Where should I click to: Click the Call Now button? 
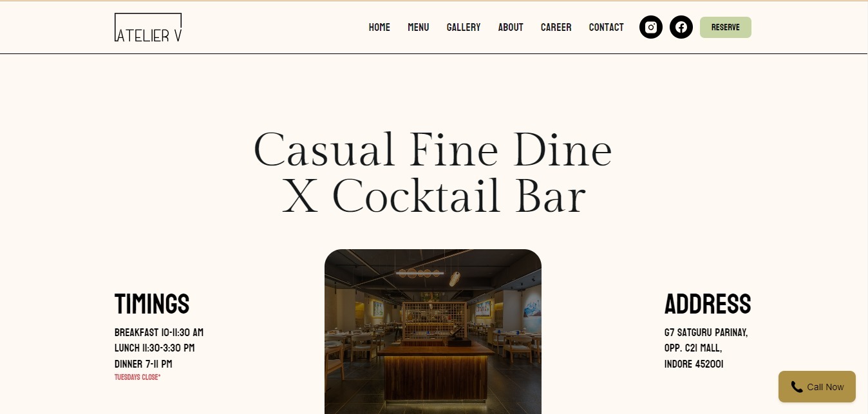817,387
